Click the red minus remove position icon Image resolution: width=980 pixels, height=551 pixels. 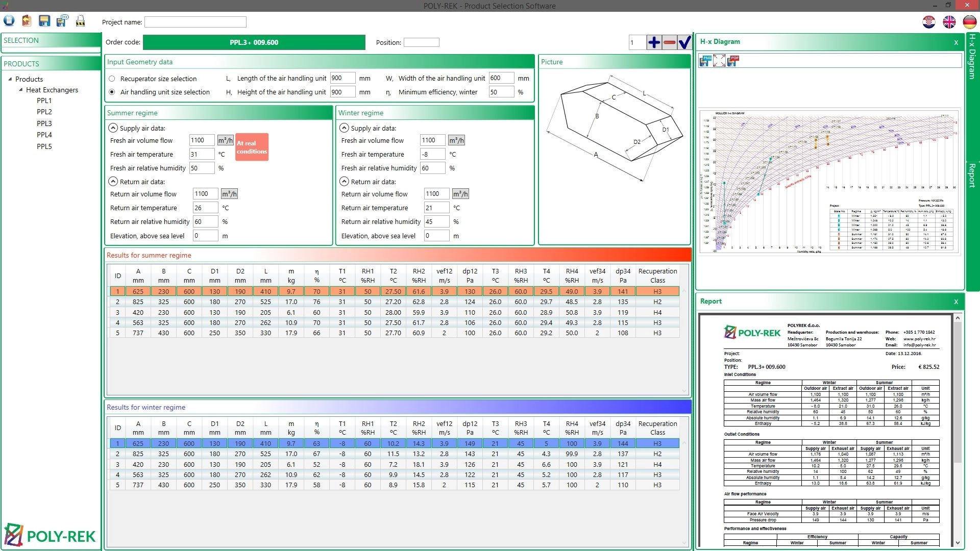[x=670, y=42]
